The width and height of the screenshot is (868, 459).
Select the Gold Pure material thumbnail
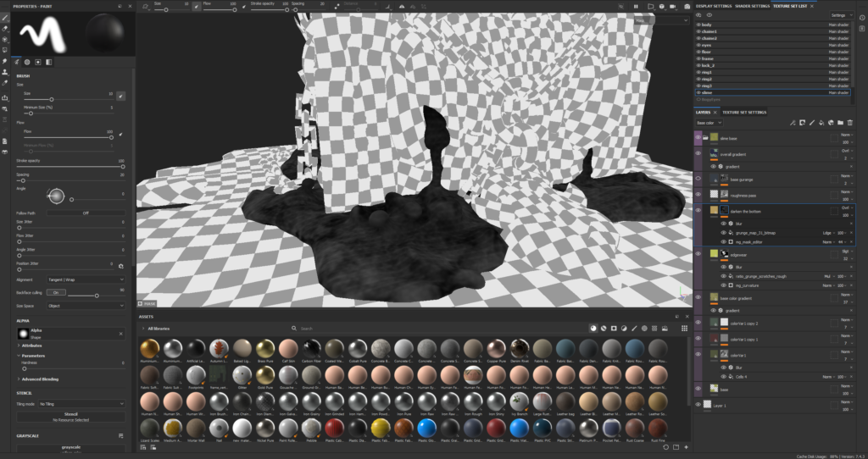(x=265, y=375)
